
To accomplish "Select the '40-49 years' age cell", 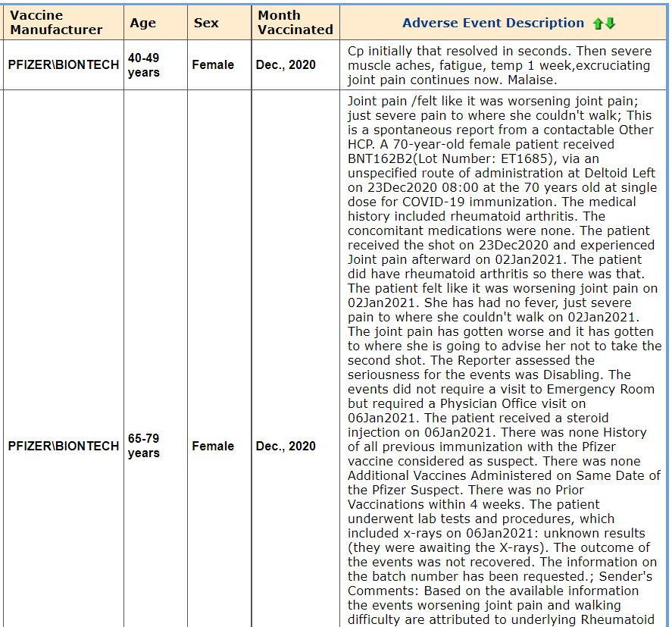I will pos(155,64).
